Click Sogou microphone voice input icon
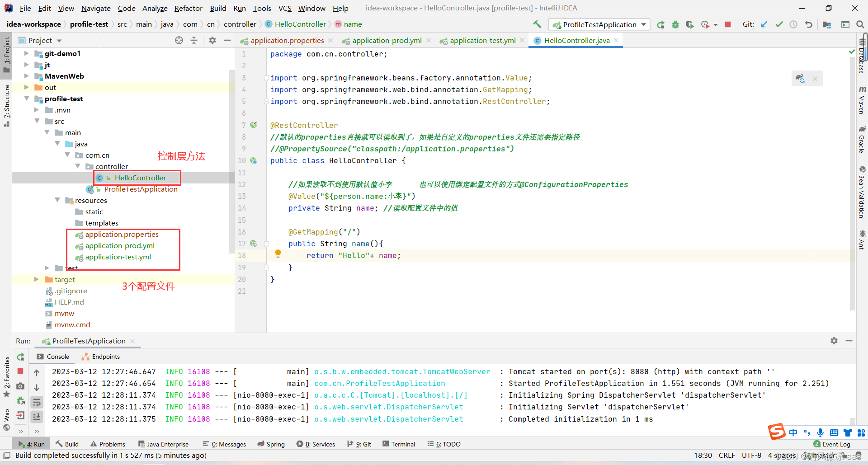Screen dimensions: 868x465 click(x=821, y=432)
